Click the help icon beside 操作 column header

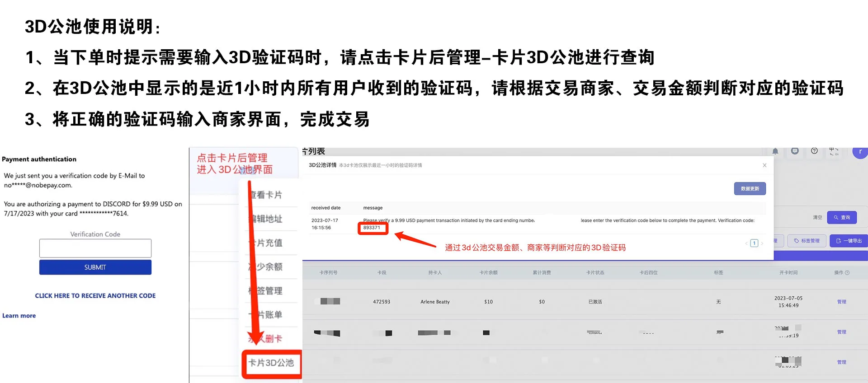(x=847, y=273)
